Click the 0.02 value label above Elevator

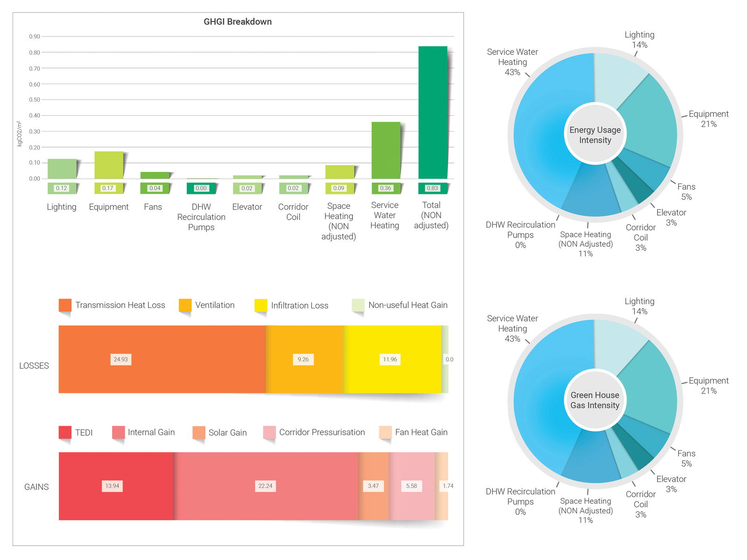[x=247, y=188]
